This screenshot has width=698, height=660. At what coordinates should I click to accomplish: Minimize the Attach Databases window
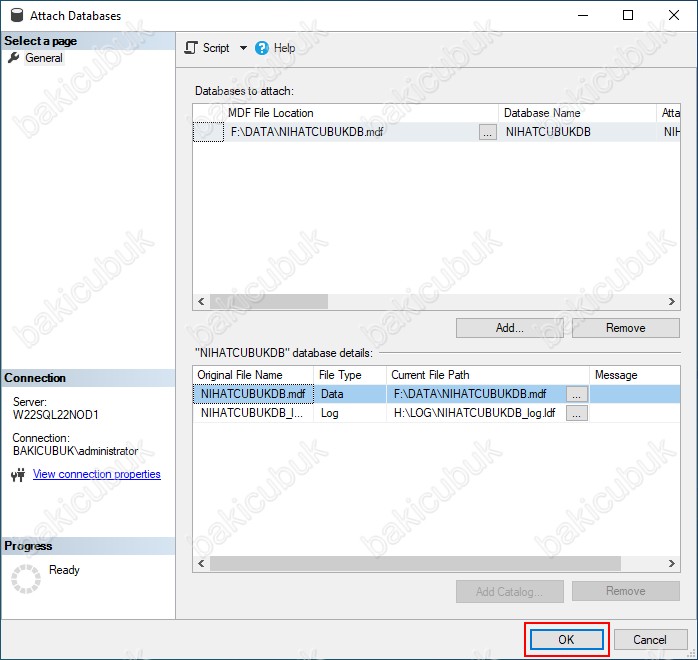[x=583, y=15]
